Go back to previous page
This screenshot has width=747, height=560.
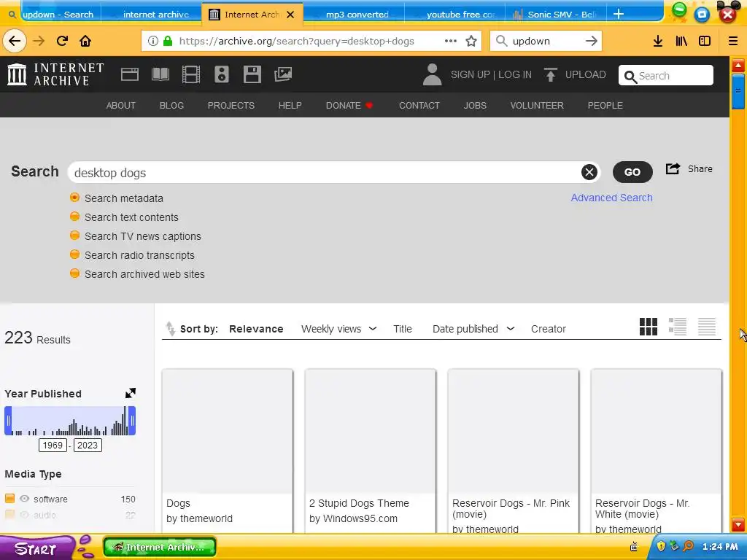[15, 41]
